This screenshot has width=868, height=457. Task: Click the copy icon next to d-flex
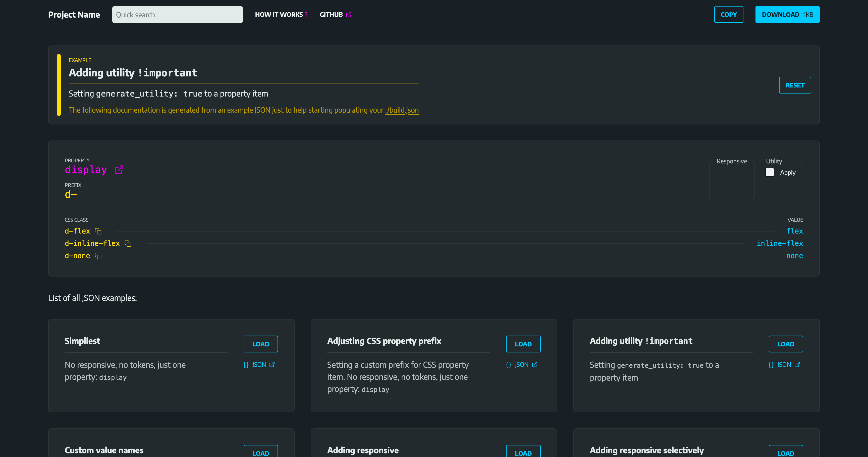(98, 231)
